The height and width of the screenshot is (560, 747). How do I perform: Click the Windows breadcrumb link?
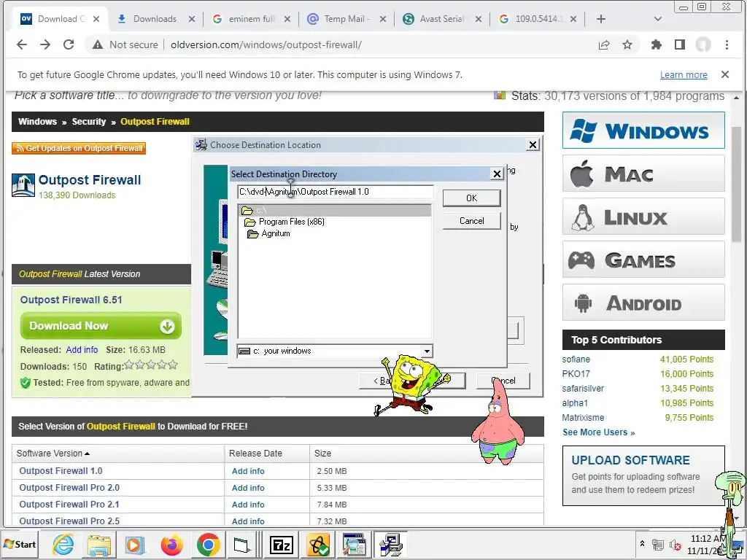coord(37,122)
